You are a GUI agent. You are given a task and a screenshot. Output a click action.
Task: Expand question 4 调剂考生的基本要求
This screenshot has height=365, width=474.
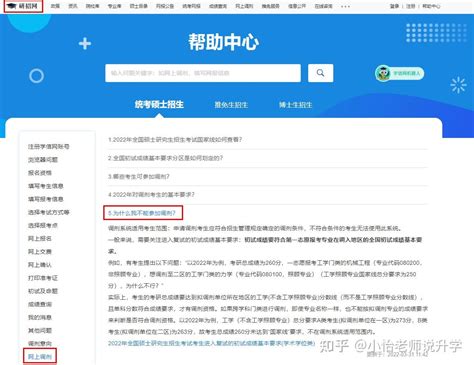151,194
